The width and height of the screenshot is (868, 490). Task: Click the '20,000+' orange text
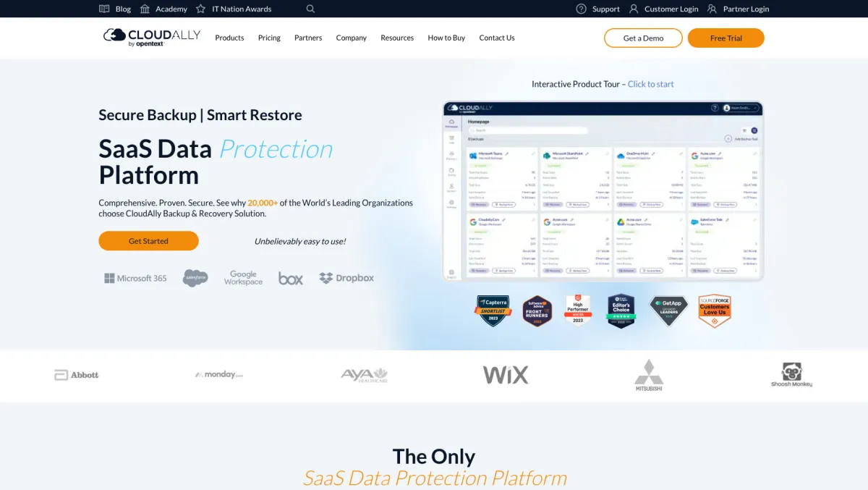tap(263, 203)
